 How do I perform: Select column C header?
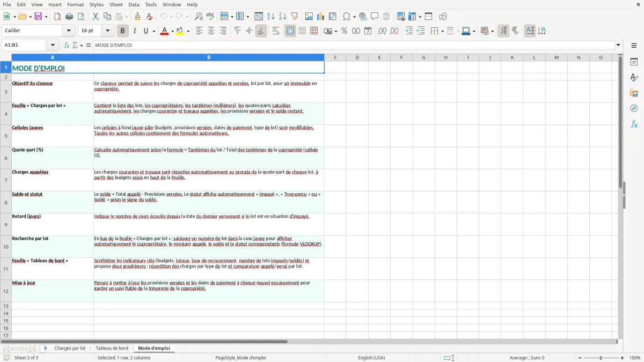tap(335, 57)
